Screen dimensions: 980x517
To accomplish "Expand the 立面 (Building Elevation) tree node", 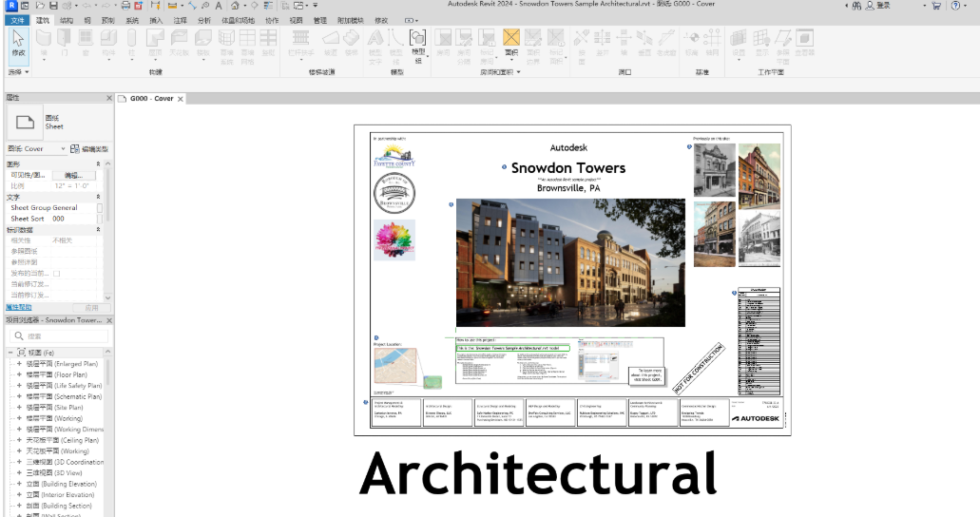I will pyautogui.click(x=19, y=484).
